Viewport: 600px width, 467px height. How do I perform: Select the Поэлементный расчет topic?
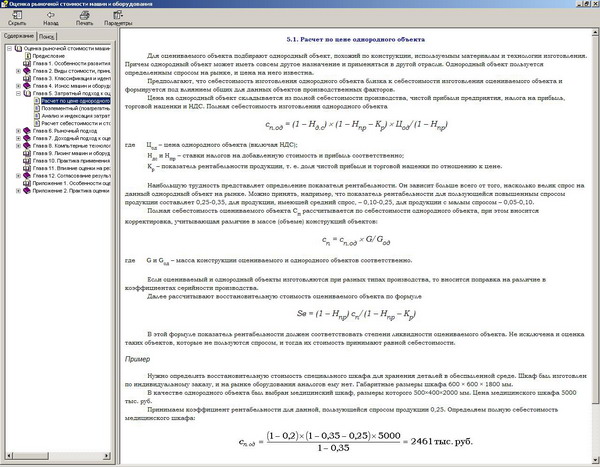(76, 108)
